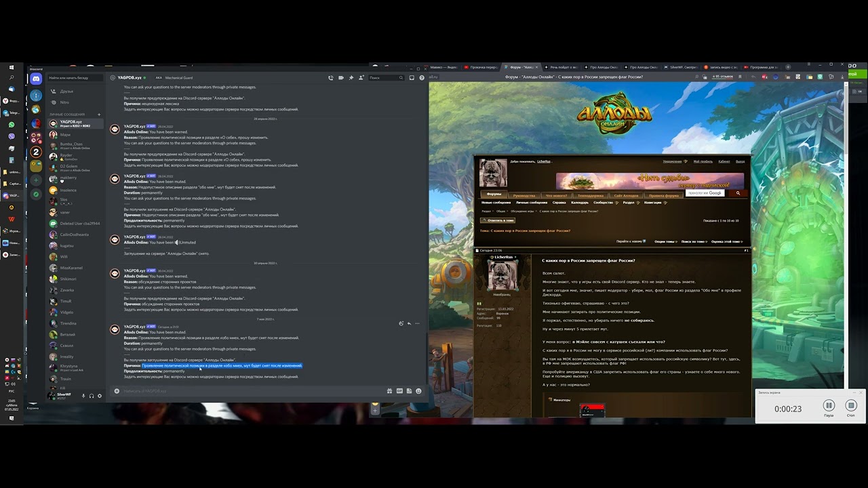This screenshot has width=868, height=488.
Task: Open the Tirendina conversation
Action: tap(75, 323)
